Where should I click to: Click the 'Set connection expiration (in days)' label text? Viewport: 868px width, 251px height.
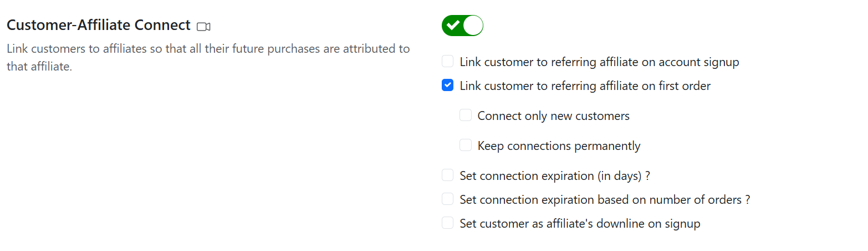[x=551, y=176]
